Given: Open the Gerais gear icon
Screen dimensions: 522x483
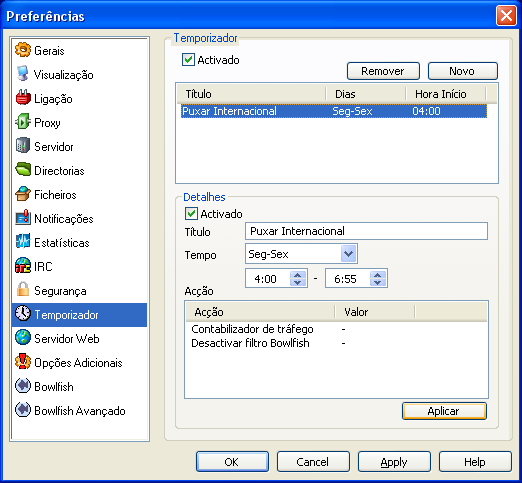Looking at the screenshot, I should click(23, 50).
